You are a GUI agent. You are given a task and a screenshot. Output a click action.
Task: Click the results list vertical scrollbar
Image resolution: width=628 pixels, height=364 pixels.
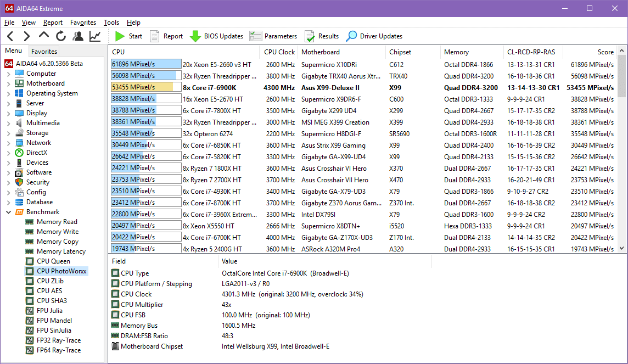pos(621,149)
